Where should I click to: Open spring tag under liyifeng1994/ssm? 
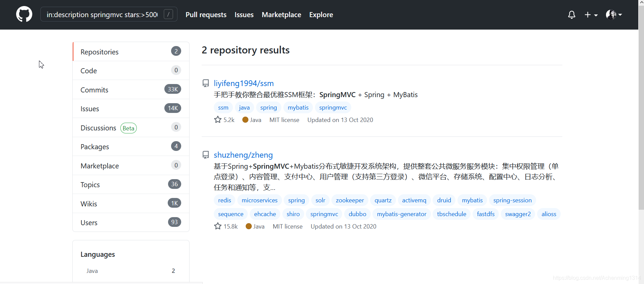tap(269, 108)
